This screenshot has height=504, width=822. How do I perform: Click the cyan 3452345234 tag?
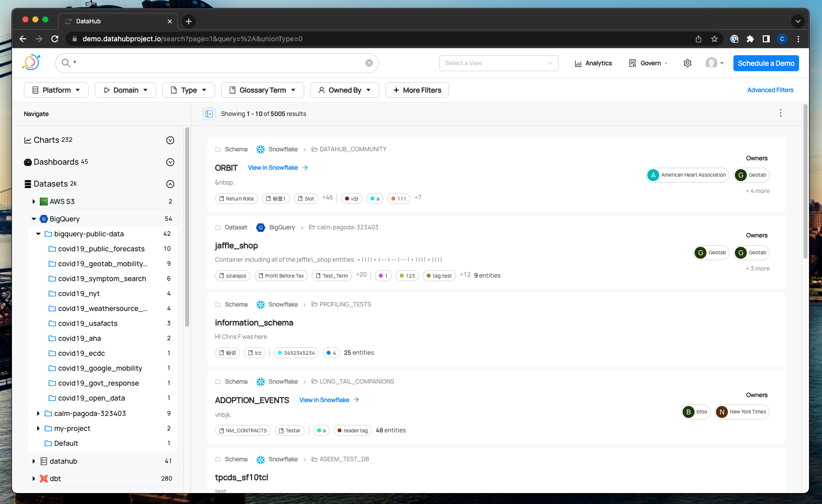point(296,353)
